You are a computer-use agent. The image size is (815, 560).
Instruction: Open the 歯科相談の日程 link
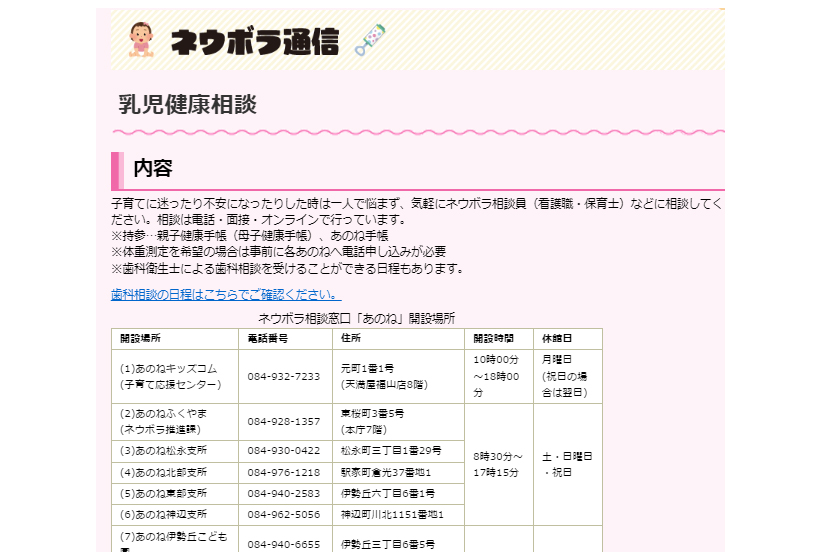point(225,295)
